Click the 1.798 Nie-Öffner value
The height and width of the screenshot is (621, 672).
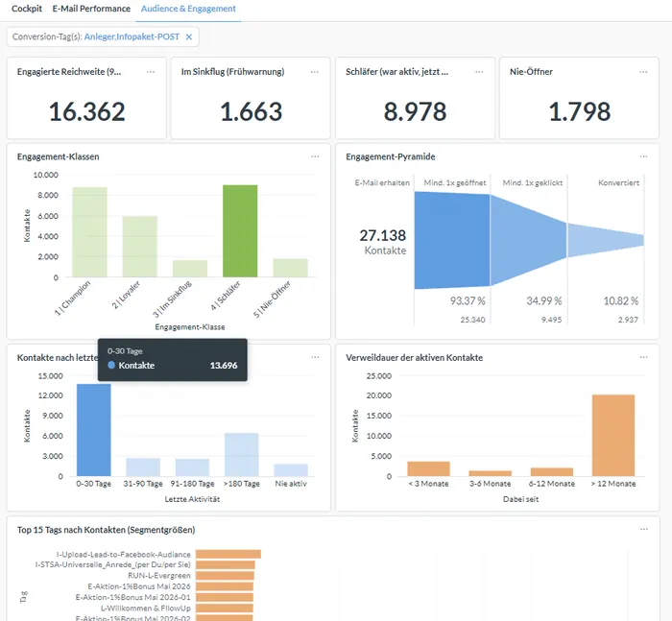tap(580, 111)
